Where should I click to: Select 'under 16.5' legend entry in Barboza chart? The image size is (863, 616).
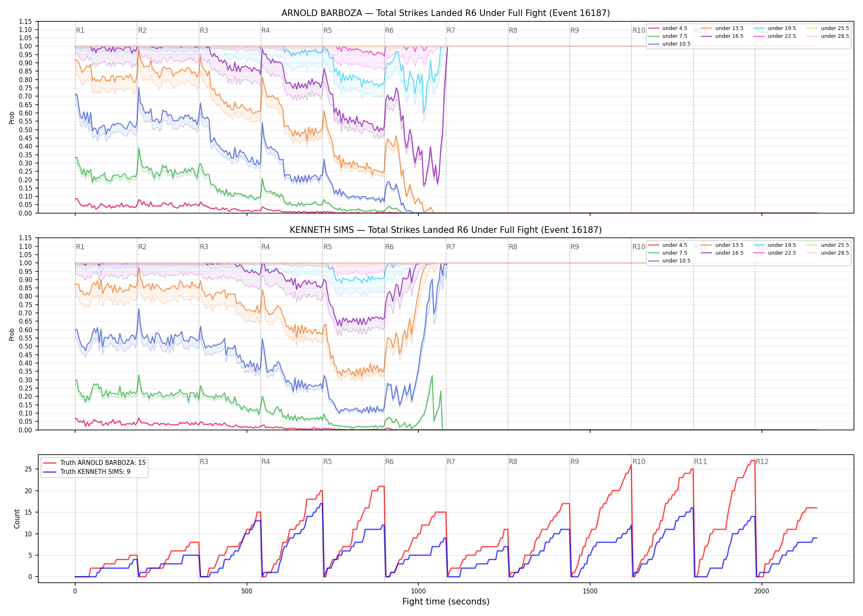pos(722,36)
